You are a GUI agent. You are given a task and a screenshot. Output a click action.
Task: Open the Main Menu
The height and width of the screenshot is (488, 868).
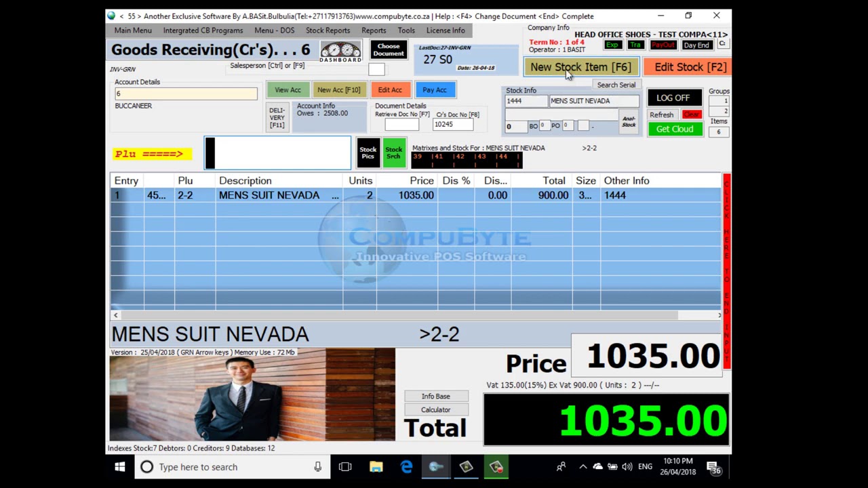click(x=133, y=30)
